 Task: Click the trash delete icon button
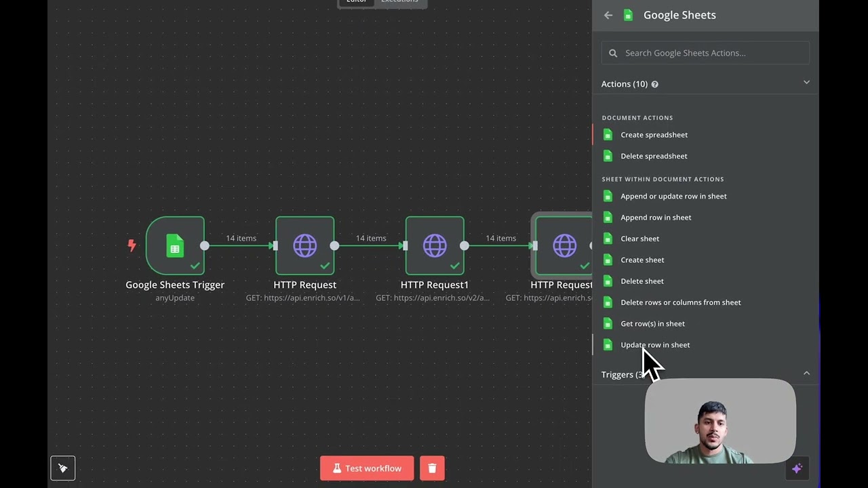point(432,468)
